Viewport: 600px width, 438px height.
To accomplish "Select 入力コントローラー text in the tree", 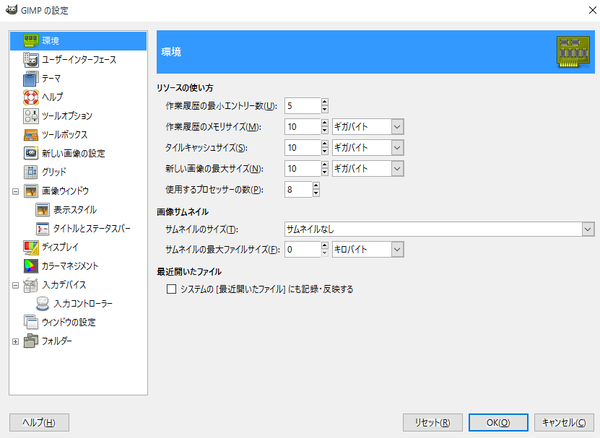I will (x=83, y=303).
